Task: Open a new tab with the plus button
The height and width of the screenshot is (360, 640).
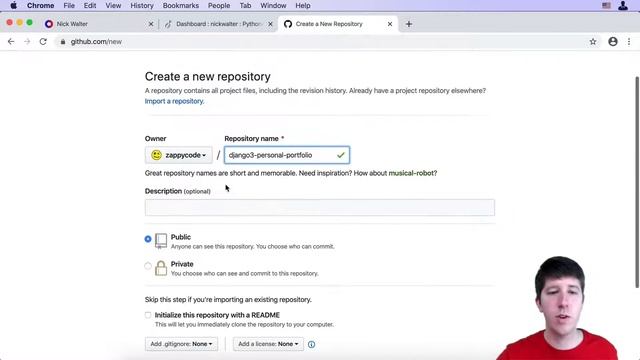Action: point(409,24)
